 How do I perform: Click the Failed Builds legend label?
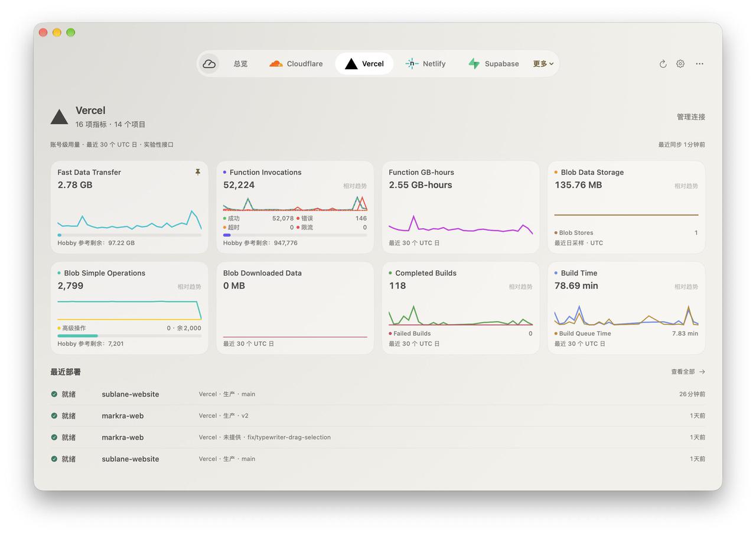412,333
